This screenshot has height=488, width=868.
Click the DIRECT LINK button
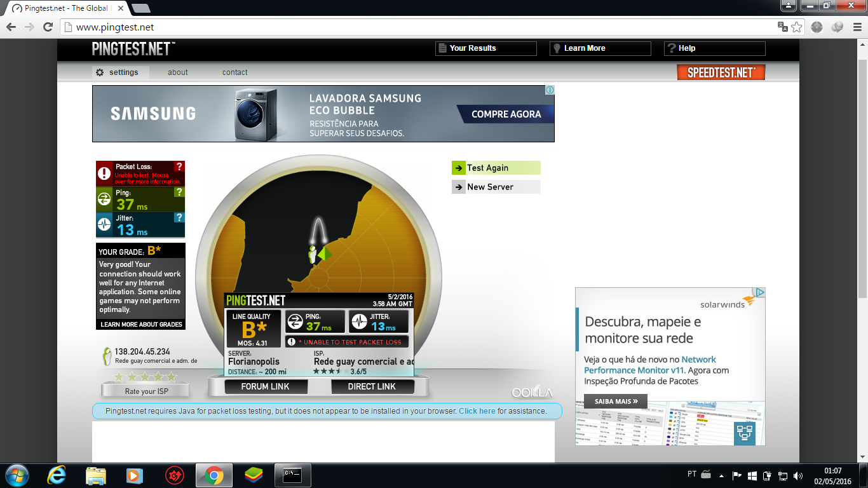pos(372,386)
